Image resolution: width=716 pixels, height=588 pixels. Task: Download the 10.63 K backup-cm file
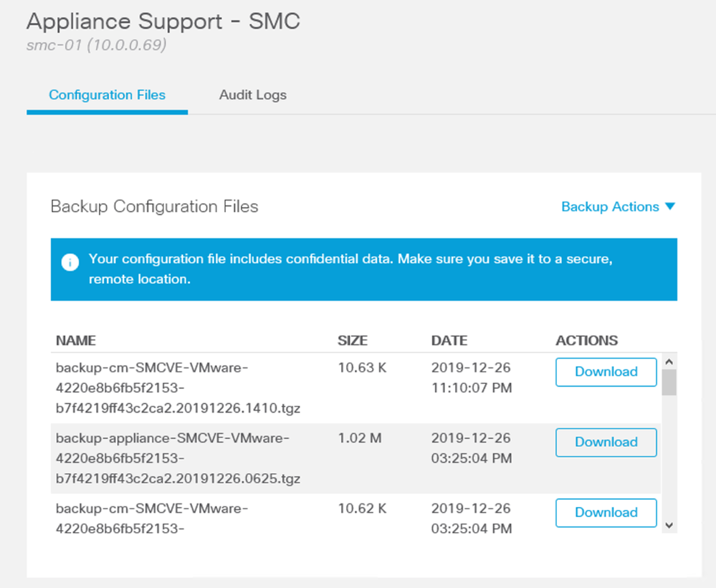pos(606,372)
